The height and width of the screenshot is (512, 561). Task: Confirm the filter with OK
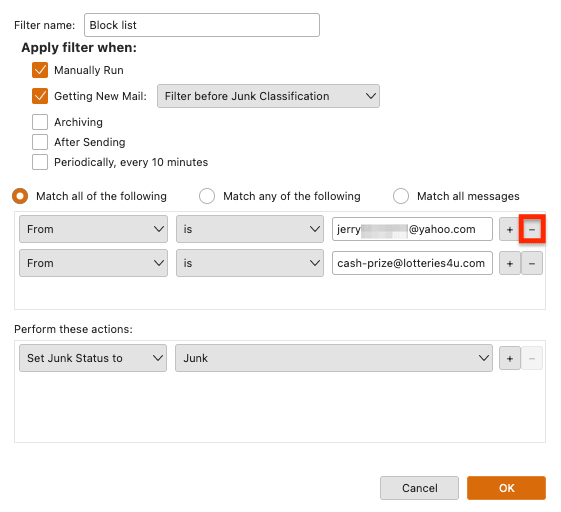(x=506, y=488)
